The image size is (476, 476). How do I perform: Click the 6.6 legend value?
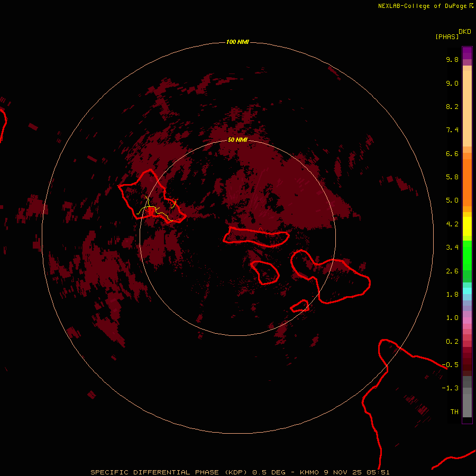[x=452, y=153]
